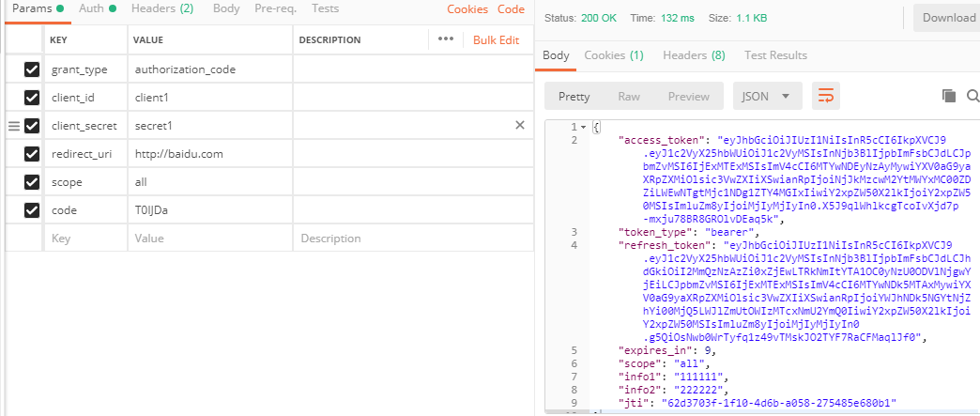Click the "jti" value in response
Image resolution: width=980 pixels, height=416 pixels.
(779, 401)
